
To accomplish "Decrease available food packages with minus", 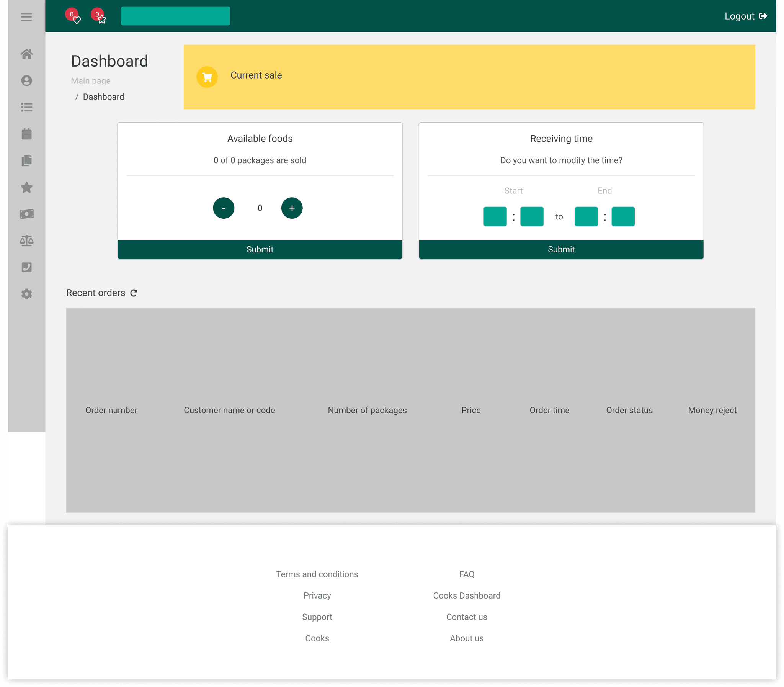I will [x=224, y=208].
